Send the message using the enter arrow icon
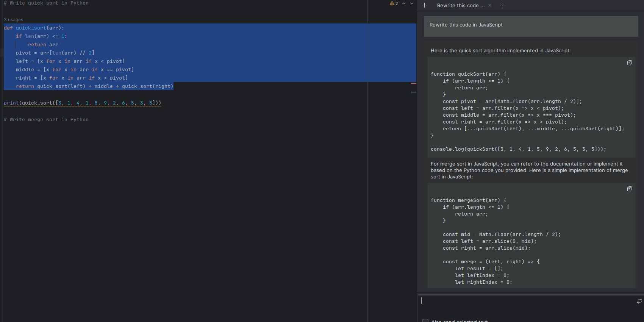Image resolution: width=644 pixels, height=322 pixels. coord(639,301)
